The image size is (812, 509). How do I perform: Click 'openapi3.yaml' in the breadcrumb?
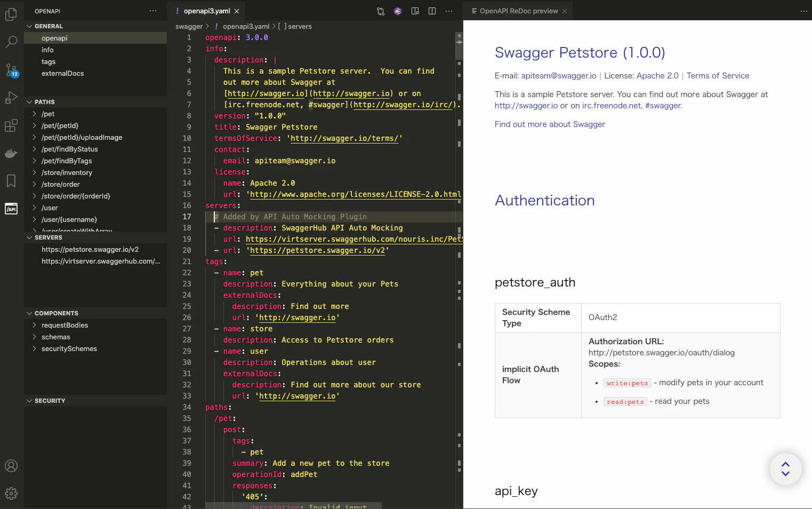(x=246, y=26)
